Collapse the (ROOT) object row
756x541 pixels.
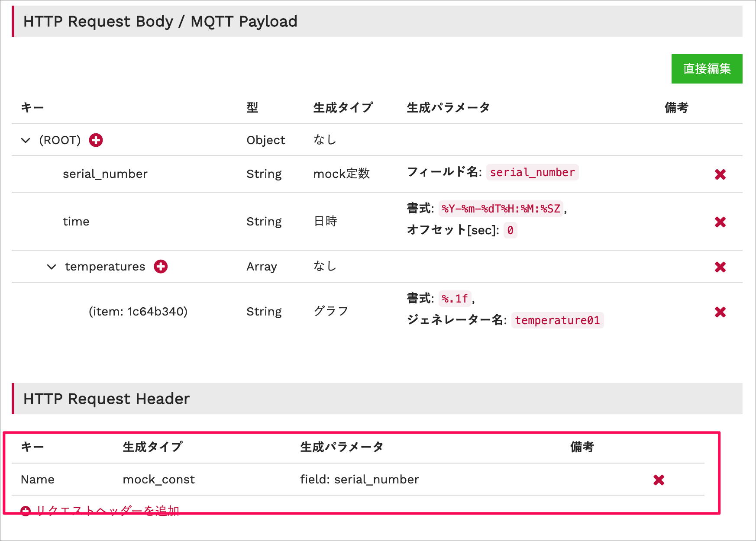(x=26, y=140)
